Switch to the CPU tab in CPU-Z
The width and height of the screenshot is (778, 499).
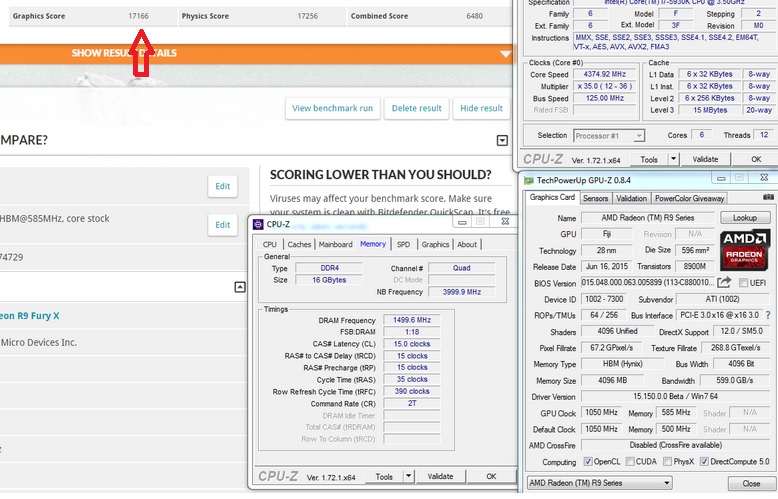269,244
